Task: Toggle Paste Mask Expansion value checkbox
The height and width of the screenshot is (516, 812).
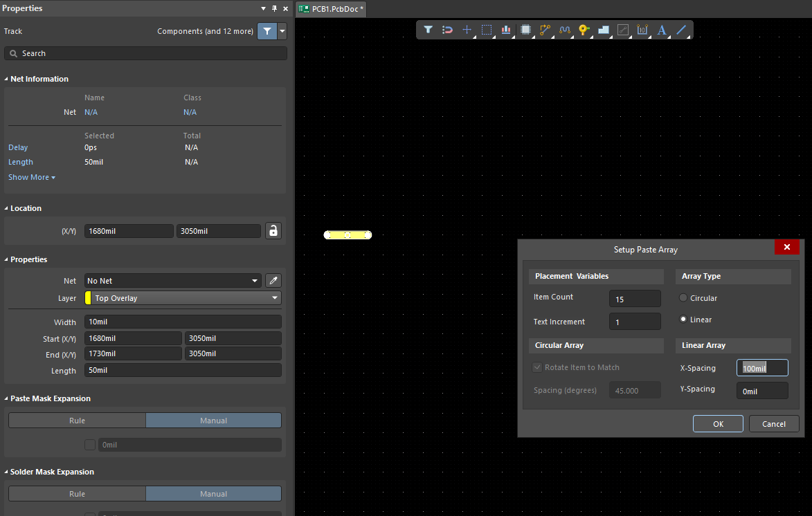Action: pos(90,445)
